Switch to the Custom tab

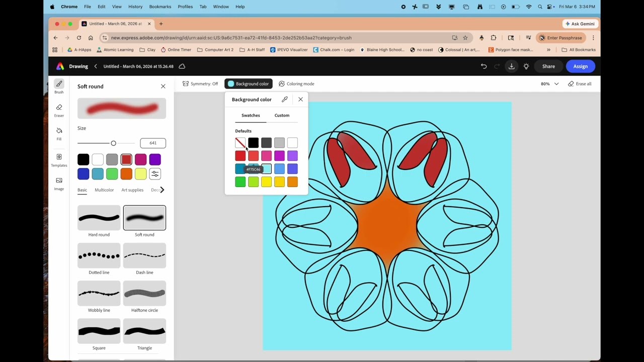(282, 115)
